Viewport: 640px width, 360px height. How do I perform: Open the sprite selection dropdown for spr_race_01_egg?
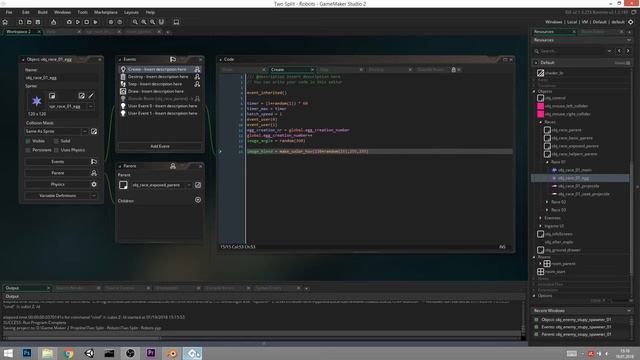(x=91, y=107)
